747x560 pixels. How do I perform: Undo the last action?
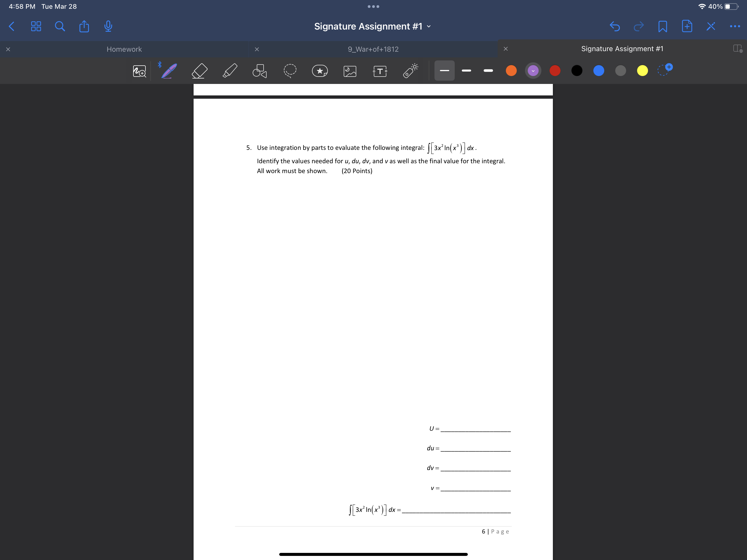(615, 26)
